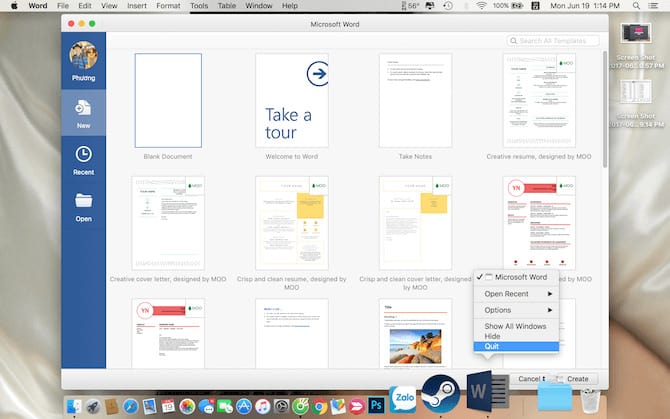
Task: Select Show All Windows in context menu
Action: (515, 327)
